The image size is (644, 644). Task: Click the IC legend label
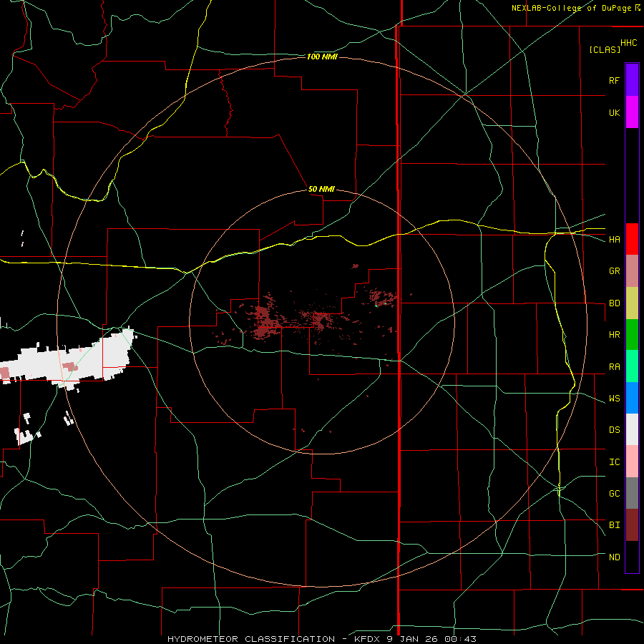click(614, 462)
